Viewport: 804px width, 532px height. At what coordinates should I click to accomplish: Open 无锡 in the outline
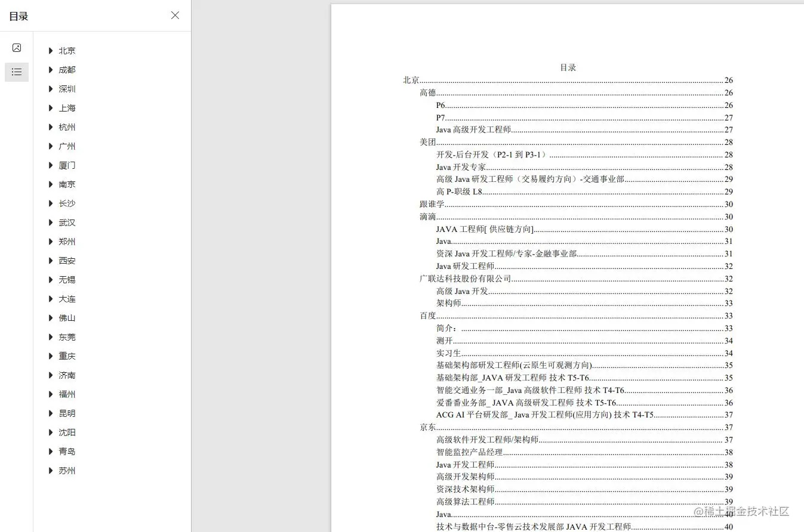[x=67, y=280]
